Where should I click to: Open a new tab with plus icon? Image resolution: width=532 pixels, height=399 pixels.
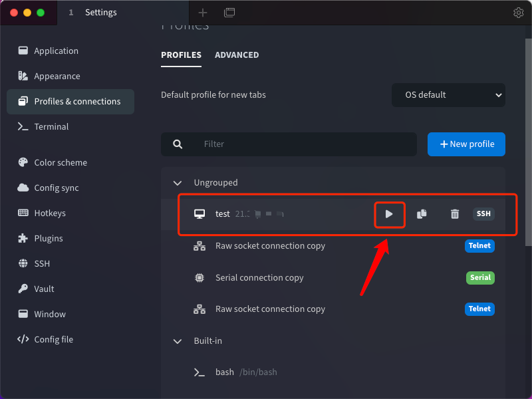203,13
